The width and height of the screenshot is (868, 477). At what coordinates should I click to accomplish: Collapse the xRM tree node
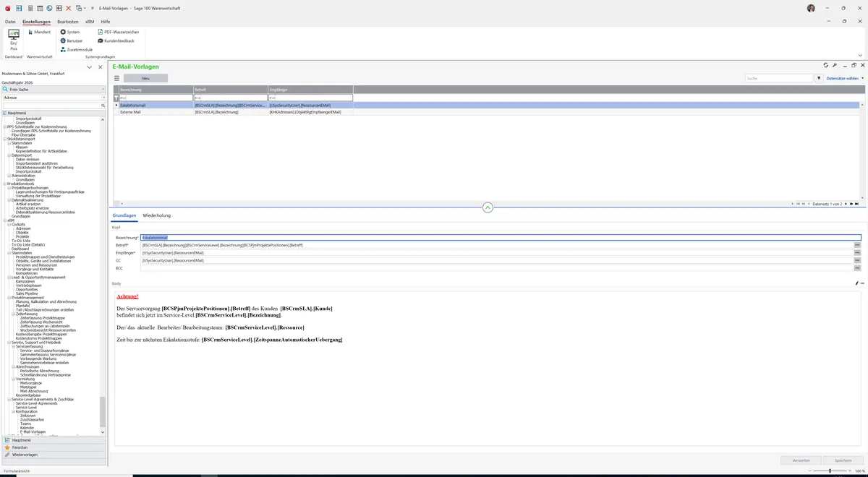[x=5, y=220]
